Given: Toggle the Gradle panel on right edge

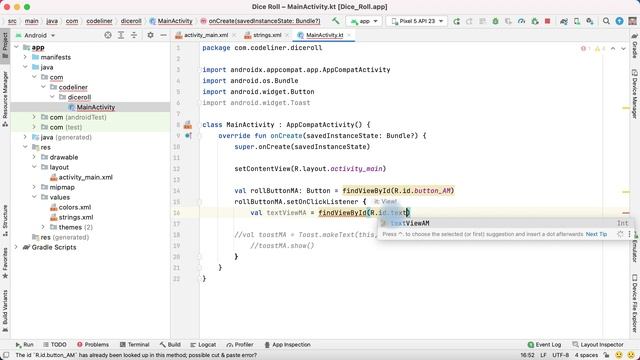Looking at the screenshot, I should pyautogui.click(x=635, y=46).
